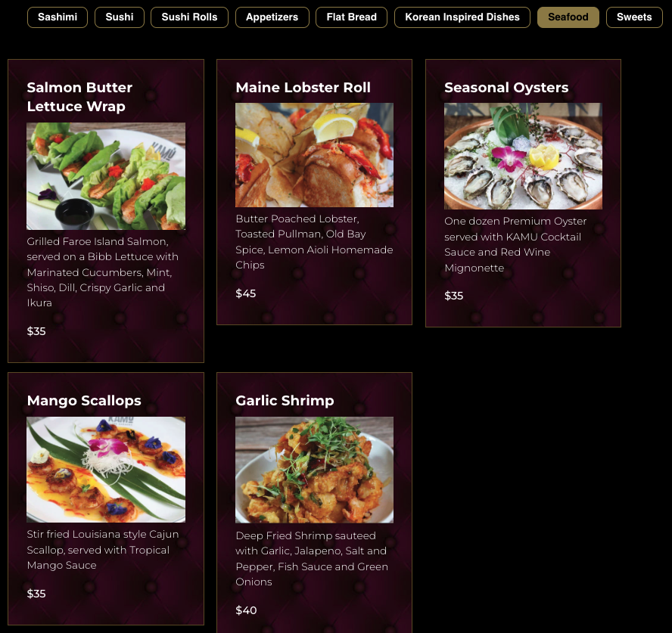Click the $40 Garlic Shrimp price
The image size is (672, 633).
click(246, 610)
